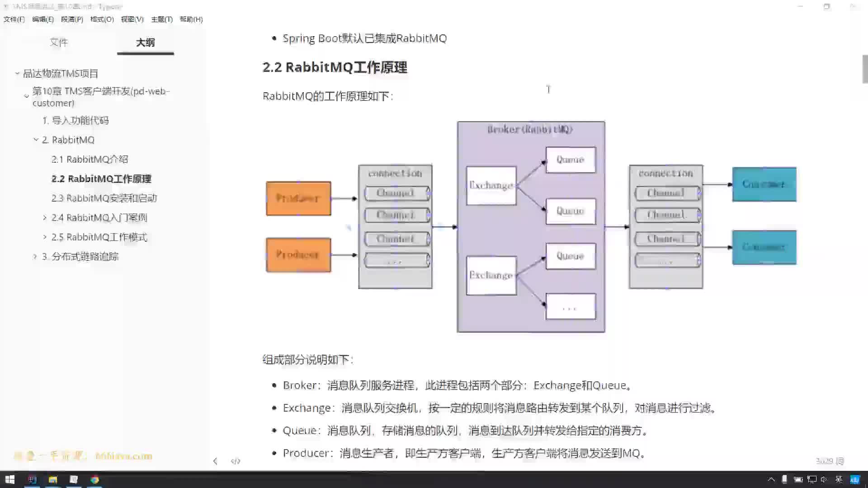This screenshot has width=868, height=488.
Task: Expand the 2.5 RabbitMQ工作模式 outline node
Action: (x=45, y=237)
